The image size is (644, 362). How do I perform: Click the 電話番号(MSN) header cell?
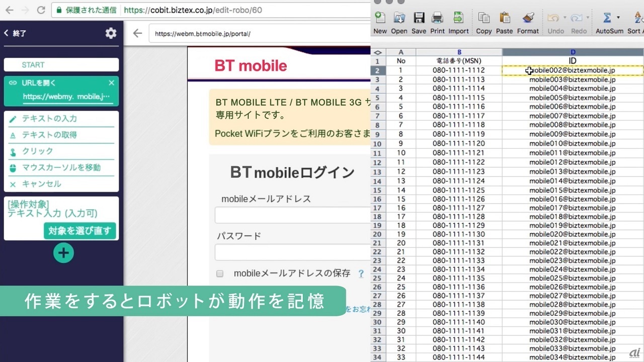click(x=459, y=61)
